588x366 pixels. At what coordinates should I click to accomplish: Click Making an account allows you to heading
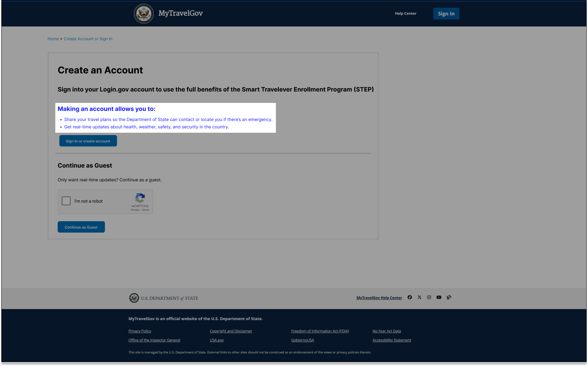(107, 109)
